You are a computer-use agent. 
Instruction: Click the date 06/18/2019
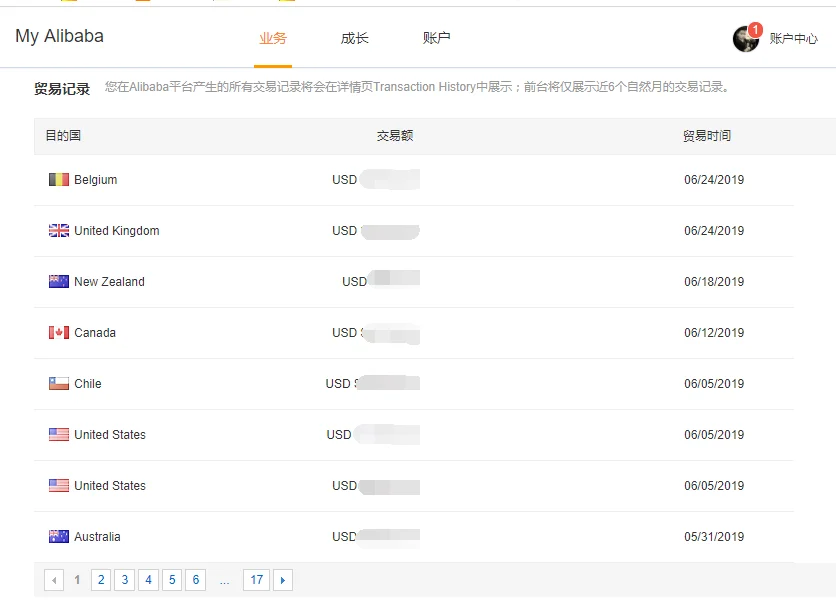coord(714,282)
